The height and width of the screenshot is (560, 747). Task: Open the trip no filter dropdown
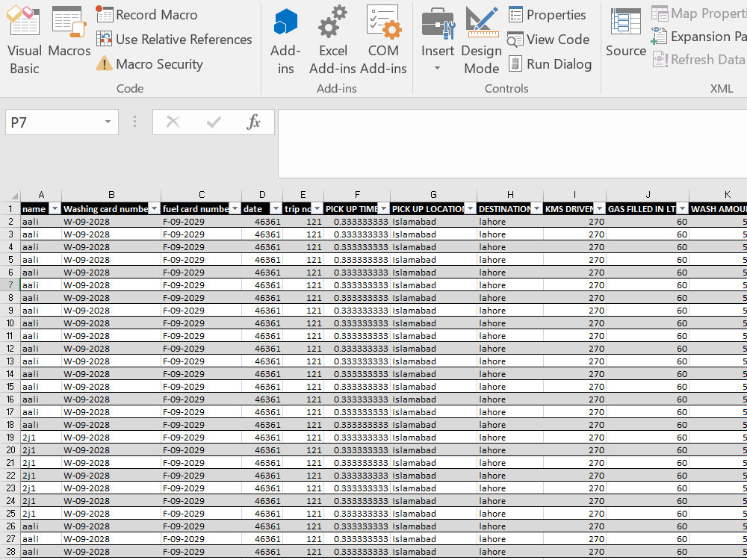click(317, 209)
